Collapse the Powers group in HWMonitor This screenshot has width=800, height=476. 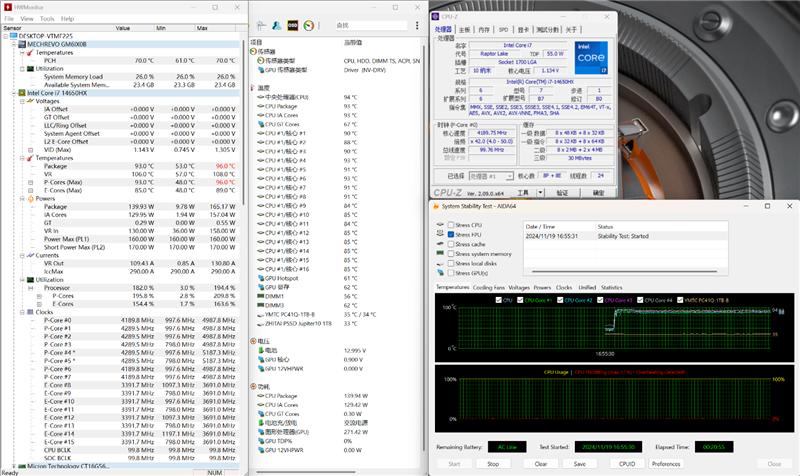pos(22,198)
